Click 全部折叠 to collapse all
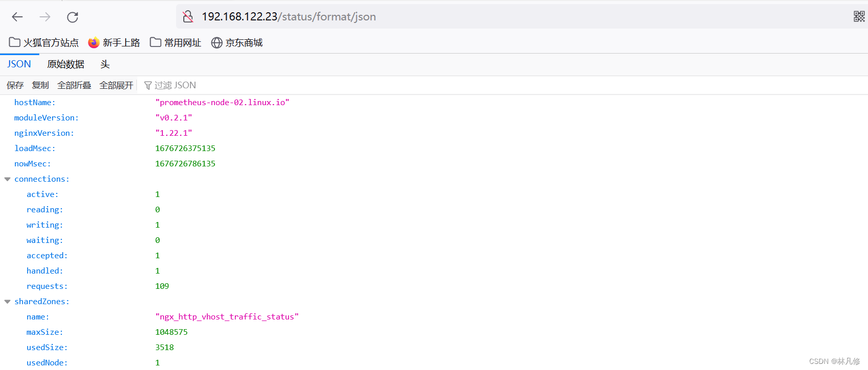 tap(74, 85)
